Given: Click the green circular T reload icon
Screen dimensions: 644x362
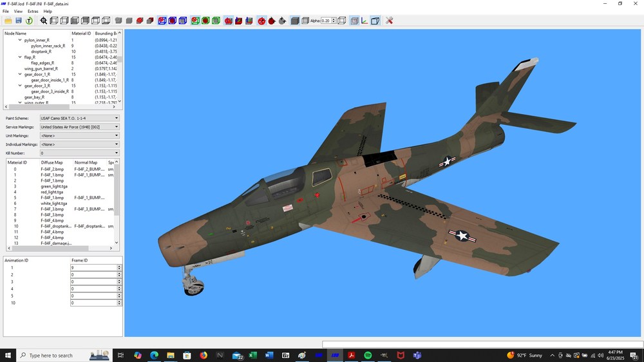Looking at the screenshot, I should pos(29,21).
